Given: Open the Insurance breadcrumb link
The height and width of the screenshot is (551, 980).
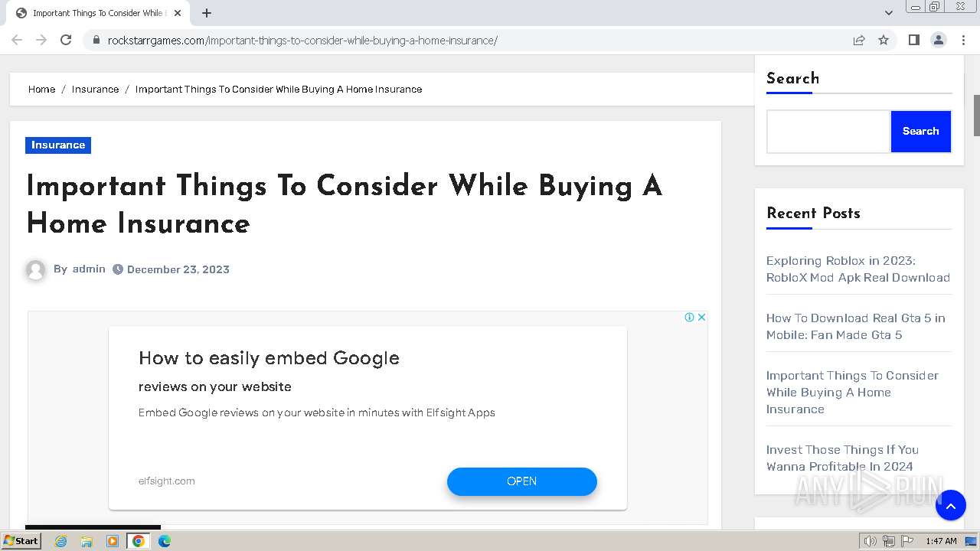Looking at the screenshot, I should (95, 89).
